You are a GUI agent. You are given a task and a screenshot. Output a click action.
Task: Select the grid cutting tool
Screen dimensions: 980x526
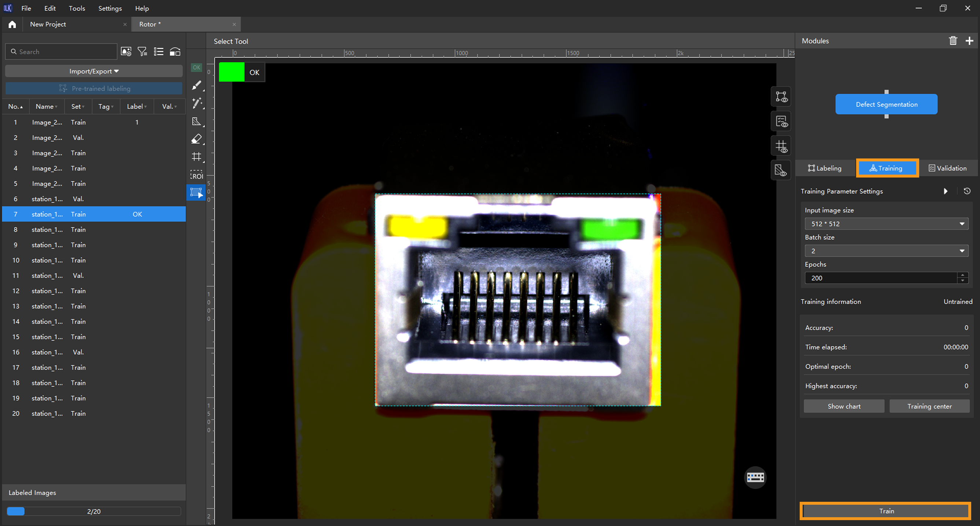(x=197, y=157)
